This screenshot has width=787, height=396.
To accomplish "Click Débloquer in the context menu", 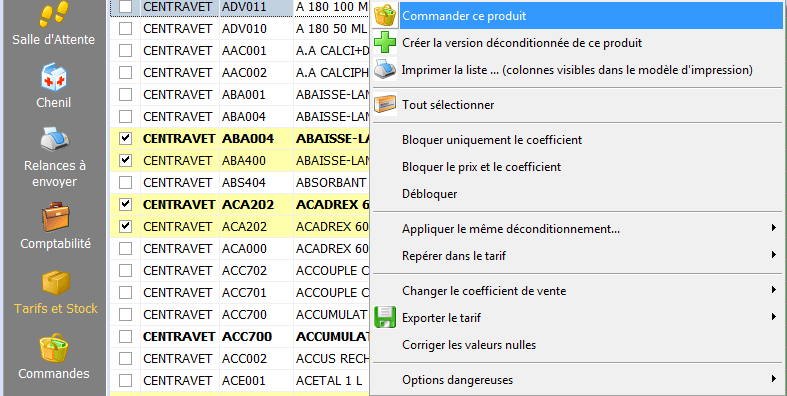I will (x=430, y=194).
